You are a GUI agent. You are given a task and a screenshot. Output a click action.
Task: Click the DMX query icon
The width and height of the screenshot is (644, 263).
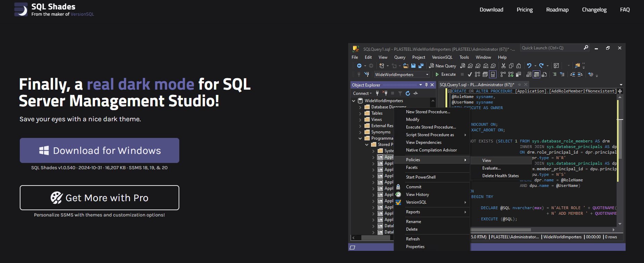478,66
